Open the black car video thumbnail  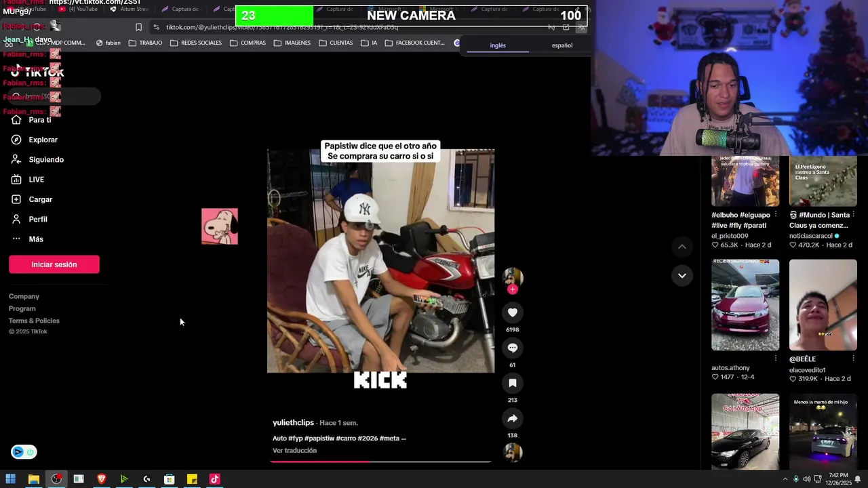coord(745,432)
